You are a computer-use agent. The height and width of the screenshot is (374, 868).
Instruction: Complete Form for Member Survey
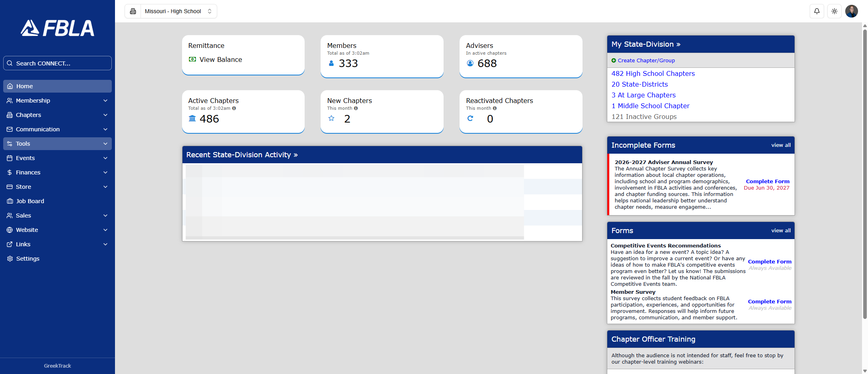(769, 302)
